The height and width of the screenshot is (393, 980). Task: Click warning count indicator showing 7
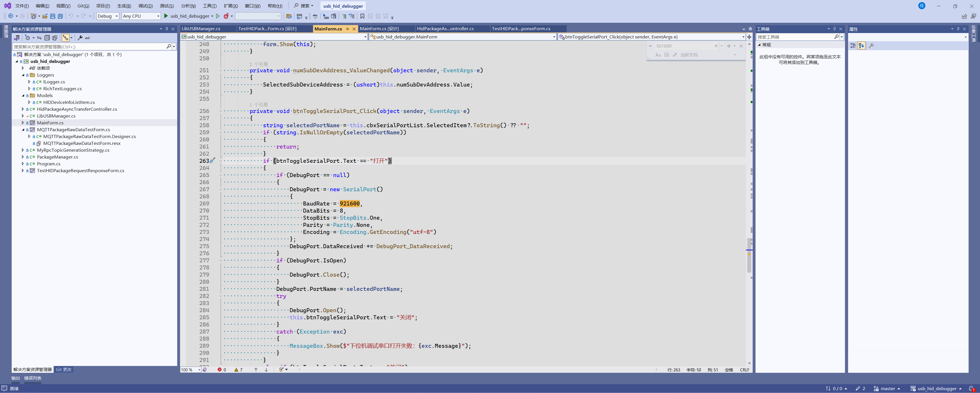[238, 369]
